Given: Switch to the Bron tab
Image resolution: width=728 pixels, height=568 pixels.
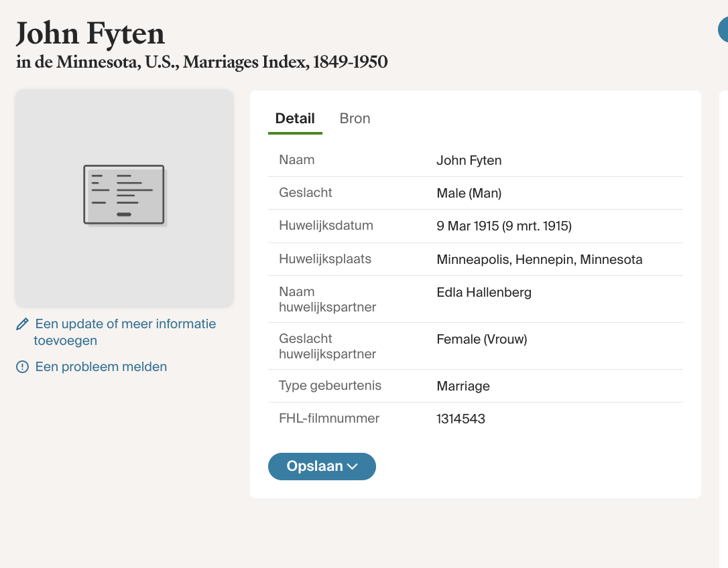Looking at the screenshot, I should [x=355, y=119].
